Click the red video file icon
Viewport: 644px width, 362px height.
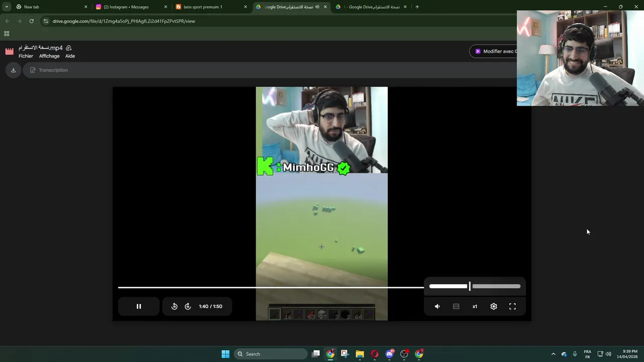pos(9,51)
